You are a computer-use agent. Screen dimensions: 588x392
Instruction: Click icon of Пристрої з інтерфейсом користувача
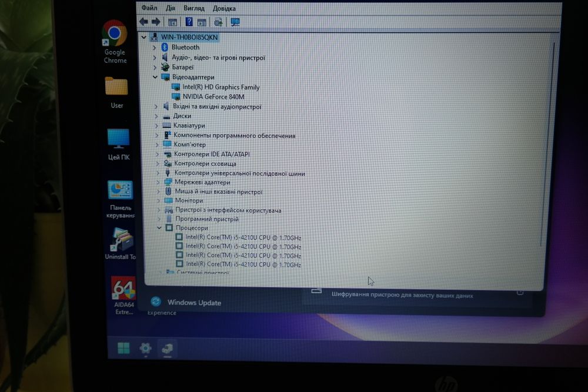coord(169,210)
